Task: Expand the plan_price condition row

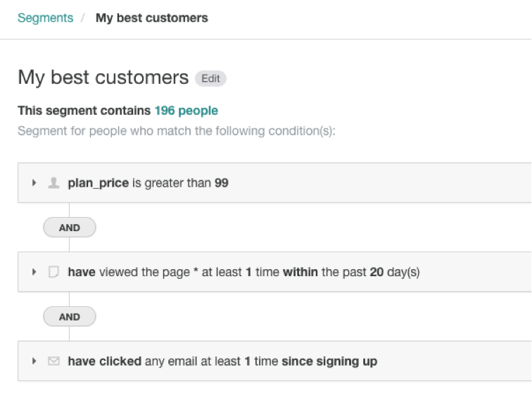Action: [x=34, y=183]
